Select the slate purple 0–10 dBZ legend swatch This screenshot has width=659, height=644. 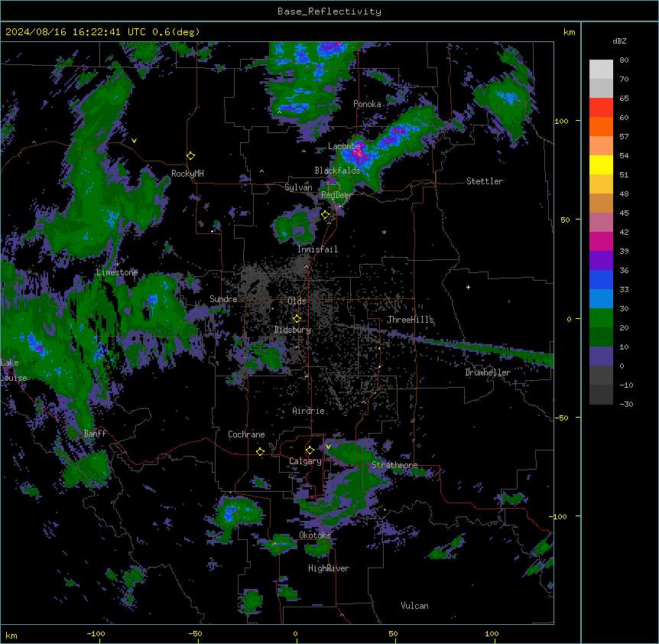(601, 356)
